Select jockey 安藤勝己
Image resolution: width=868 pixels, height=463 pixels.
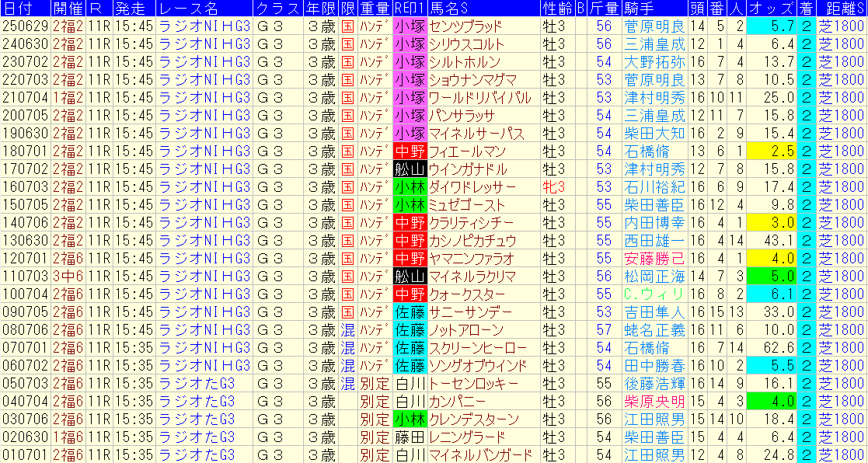tap(654, 259)
